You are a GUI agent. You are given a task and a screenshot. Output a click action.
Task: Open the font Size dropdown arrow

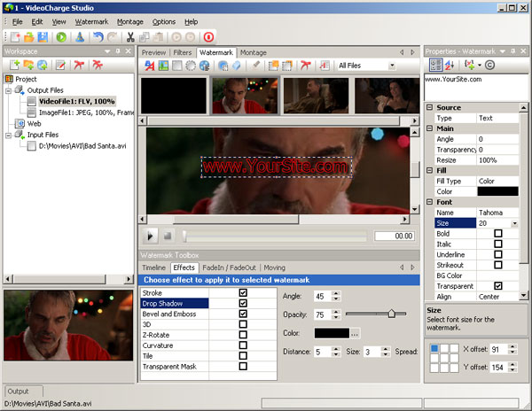coord(514,223)
